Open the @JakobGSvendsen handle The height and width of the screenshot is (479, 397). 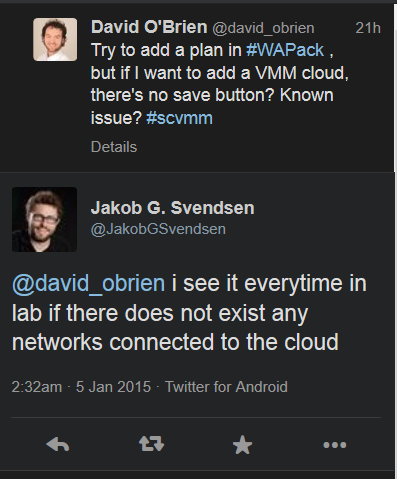click(158, 229)
